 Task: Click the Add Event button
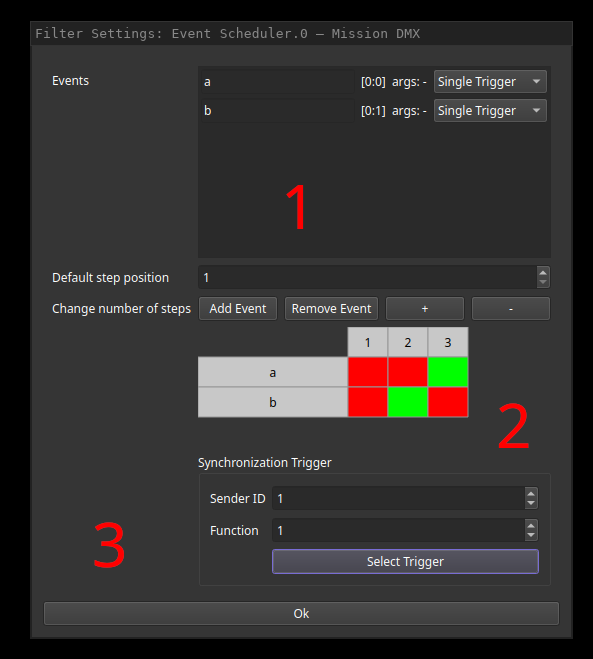[x=238, y=308]
